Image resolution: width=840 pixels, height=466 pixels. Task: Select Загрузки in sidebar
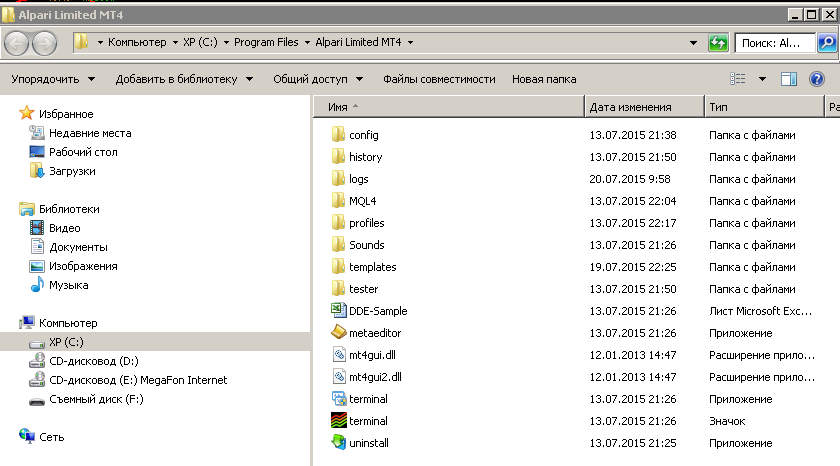[x=72, y=171]
